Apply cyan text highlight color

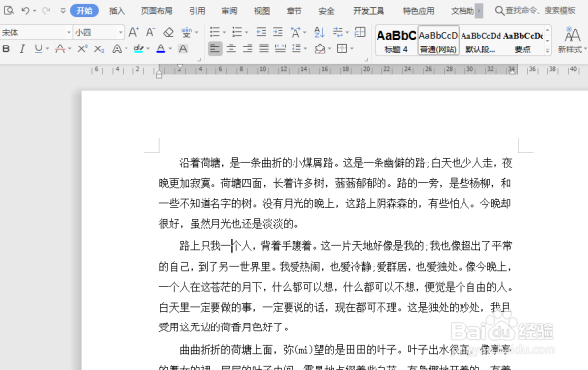tap(138, 48)
